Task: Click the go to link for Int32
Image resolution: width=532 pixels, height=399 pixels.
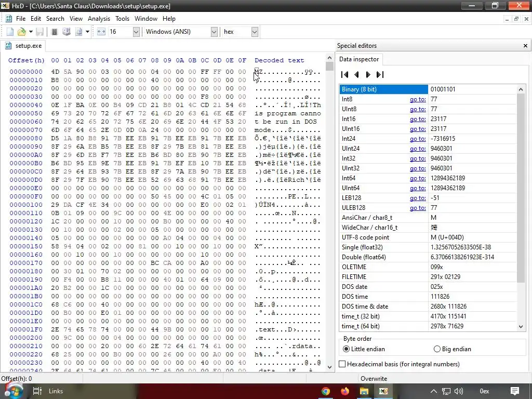Action: 418,158
